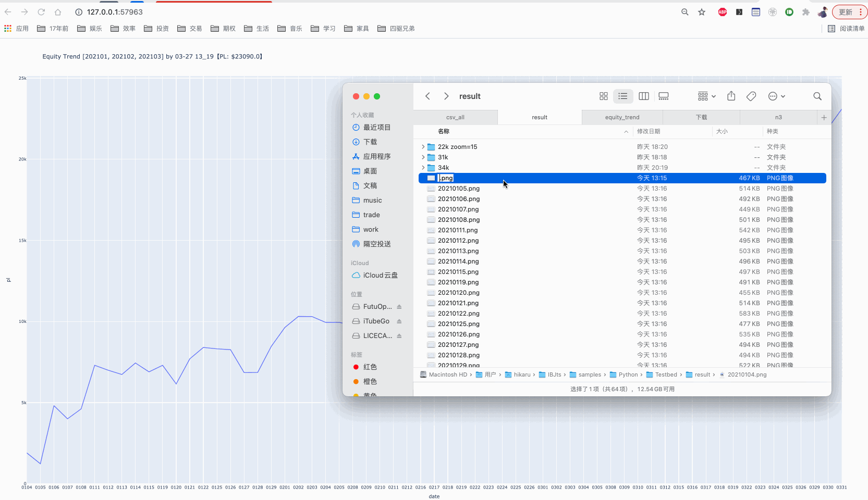868x500 pixels.
Task: Open Finder more actions menu
Action: [x=777, y=96]
